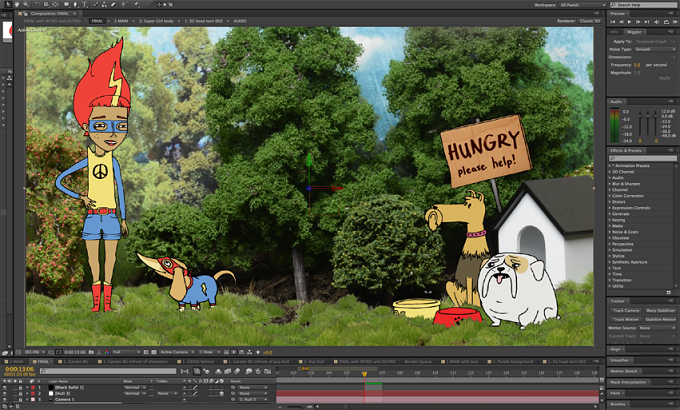Toggle visibility of Camera 1 layer
Viewport: 680px width, 410px height.
[x=4, y=399]
